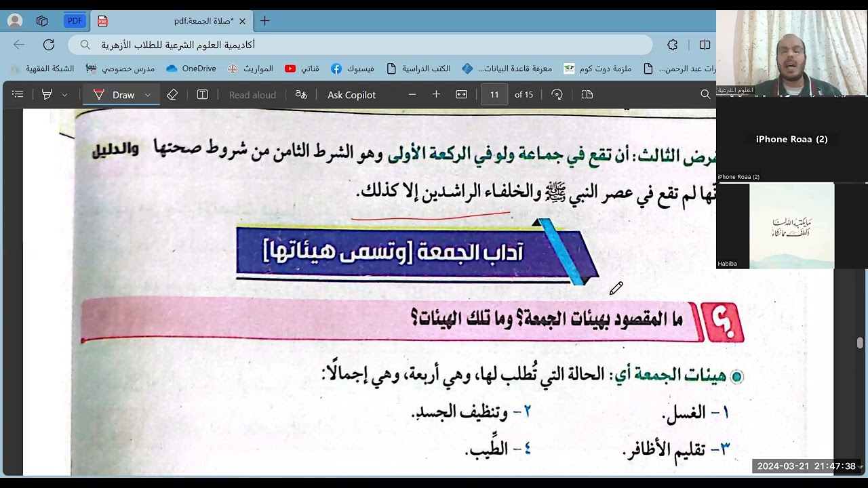
Task: Click the page number field showing 11
Action: (x=494, y=95)
